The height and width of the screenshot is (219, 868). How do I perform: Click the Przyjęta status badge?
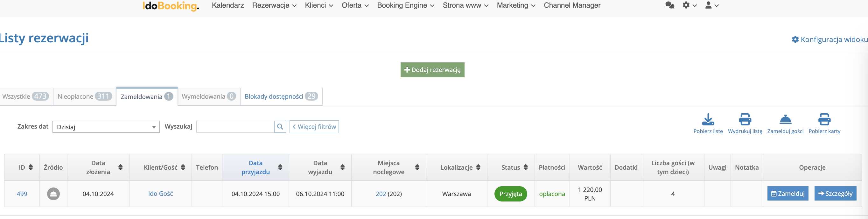click(x=510, y=194)
